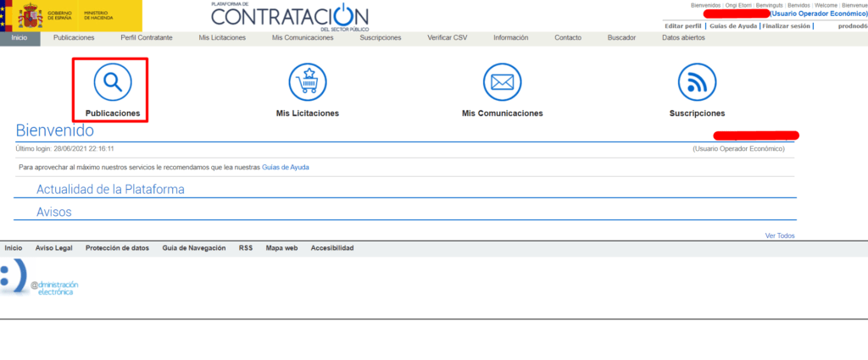
Task: Click Usuario Operador Económico header link
Action: pos(819,14)
